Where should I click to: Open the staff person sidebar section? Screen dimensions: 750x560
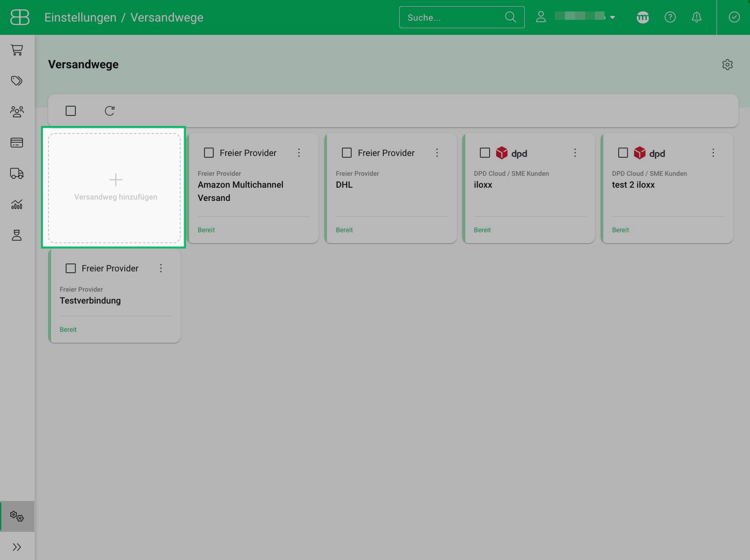point(17,235)
